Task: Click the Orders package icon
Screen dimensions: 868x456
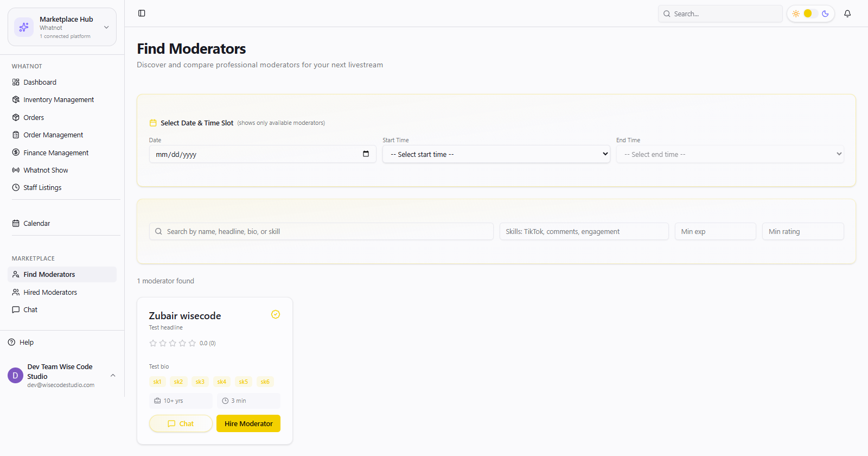Action: (x=16, y=117)
